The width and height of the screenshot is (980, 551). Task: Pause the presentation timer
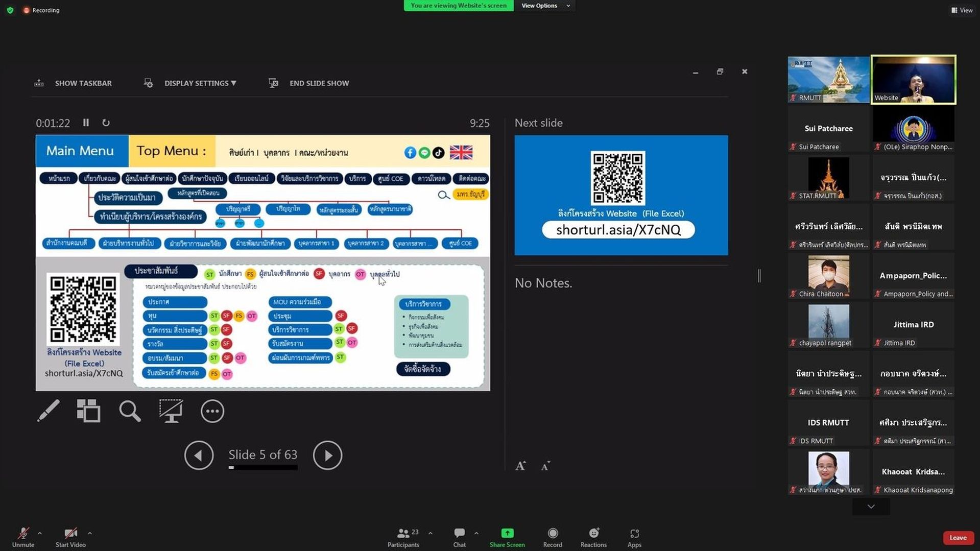[x=86, y=123]
